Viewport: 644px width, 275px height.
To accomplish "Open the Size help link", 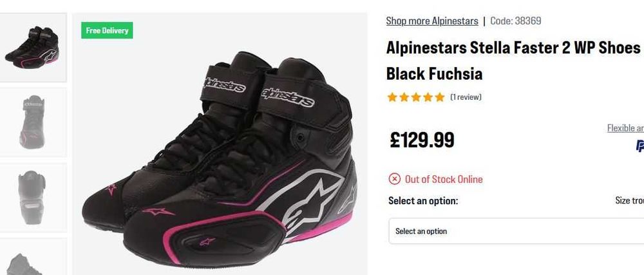I will click(629, 201).
